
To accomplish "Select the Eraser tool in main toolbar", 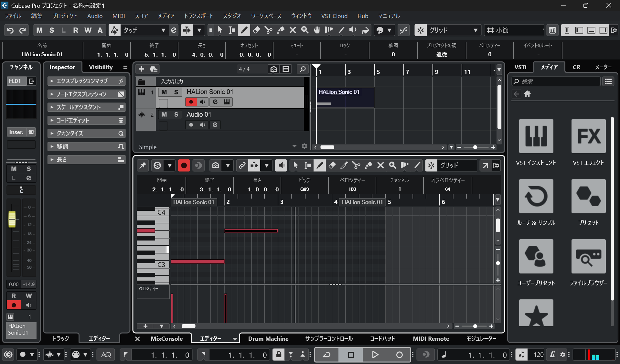I will (256, 30).
